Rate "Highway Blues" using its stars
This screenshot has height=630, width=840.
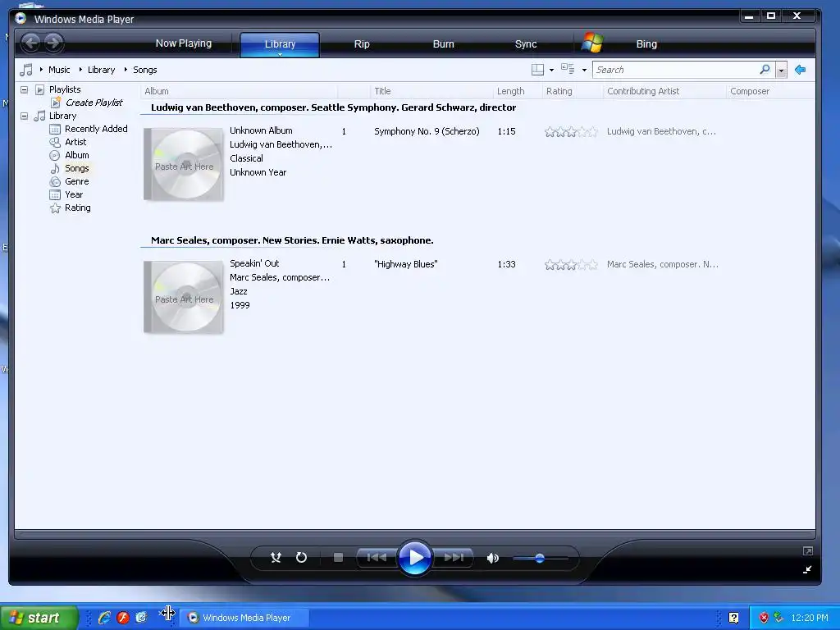pyautogui.click(x=571, y=265)
